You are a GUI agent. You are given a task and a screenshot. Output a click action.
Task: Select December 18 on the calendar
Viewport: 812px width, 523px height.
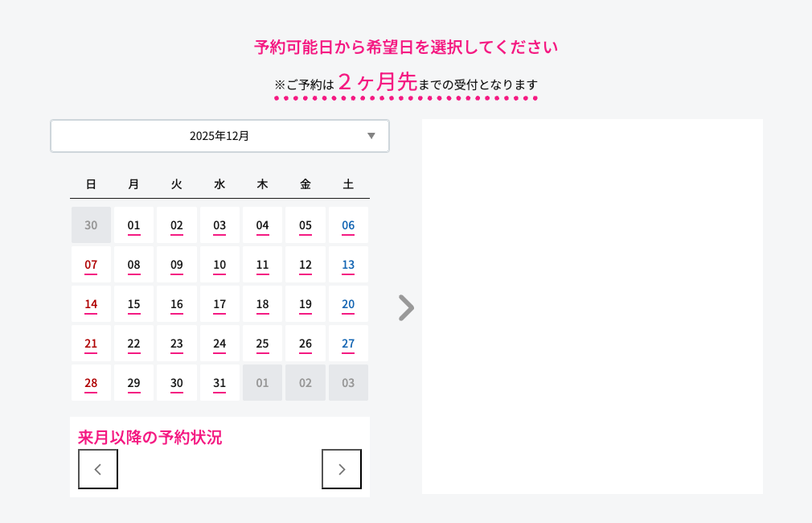click(x=262, y=304)
